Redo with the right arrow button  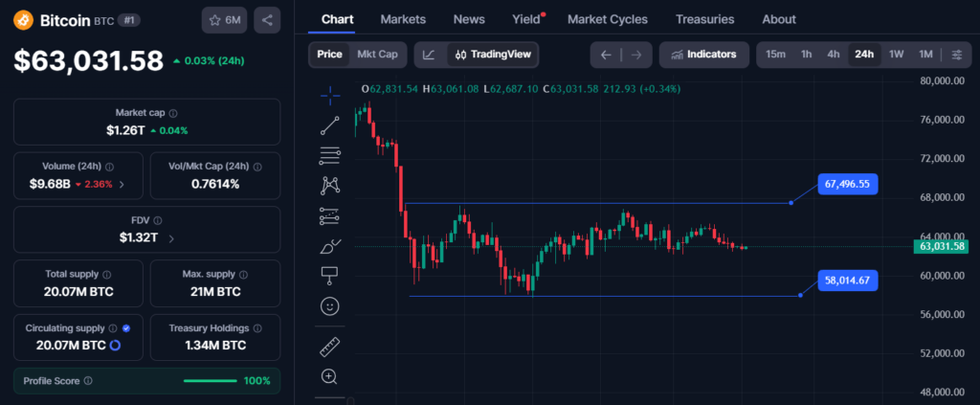coord(636,55)
